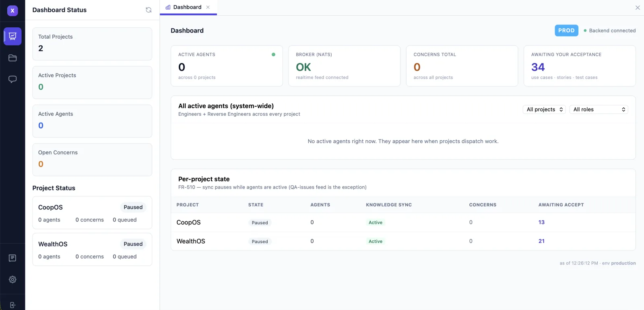Click the AGENTS column header
This screenshot has width=644, height=310.
pos(320,205)
